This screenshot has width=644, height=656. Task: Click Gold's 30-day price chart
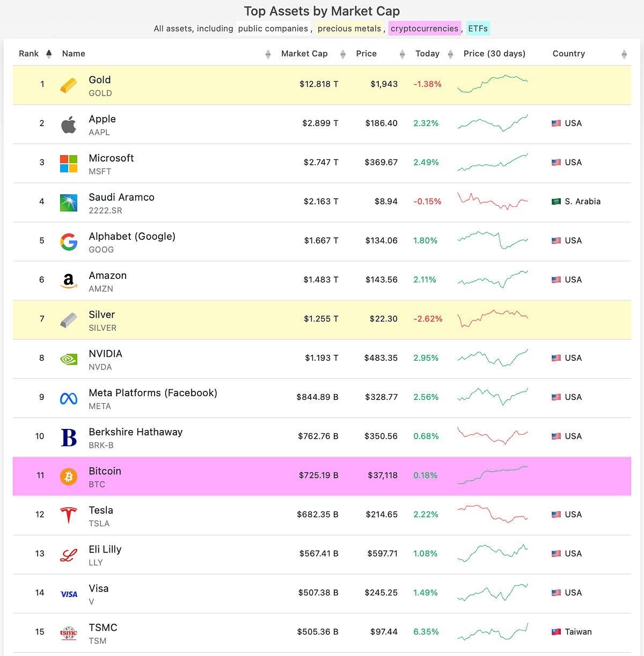[493, 84]
